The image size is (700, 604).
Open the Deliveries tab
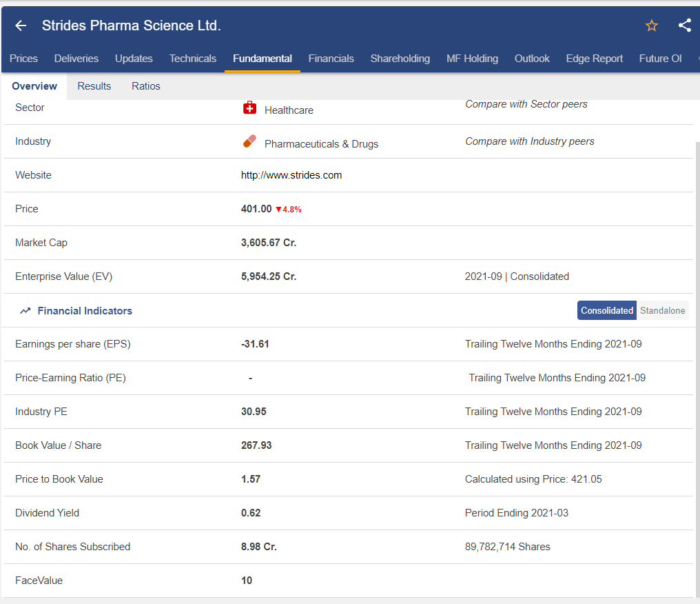click(76, 59)
